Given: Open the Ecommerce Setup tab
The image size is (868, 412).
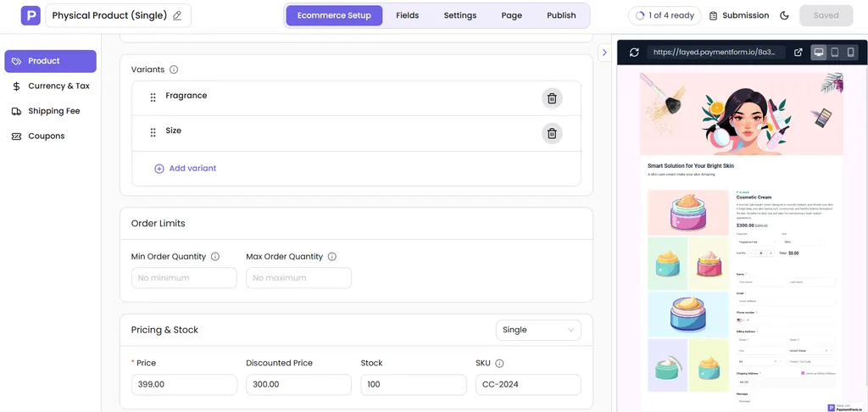Looking at the screenshot, I should [334, 15].
